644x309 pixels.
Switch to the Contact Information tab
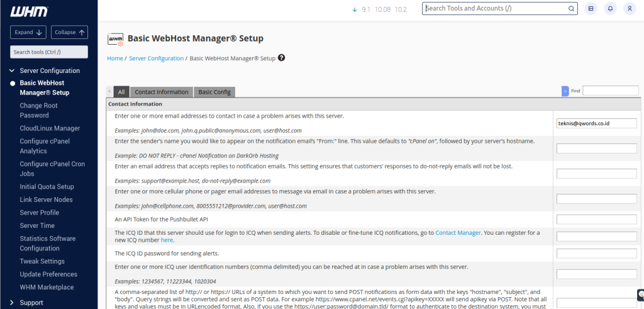pos(162,92)
